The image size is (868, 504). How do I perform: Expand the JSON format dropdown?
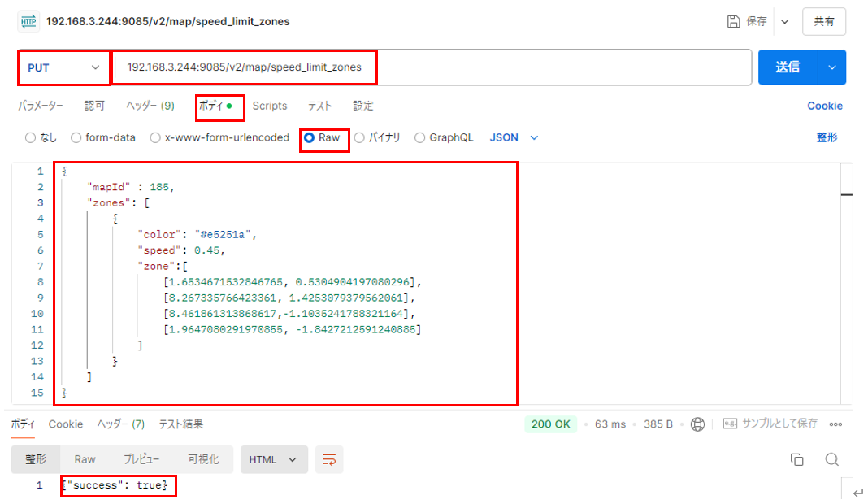point(514,138)
